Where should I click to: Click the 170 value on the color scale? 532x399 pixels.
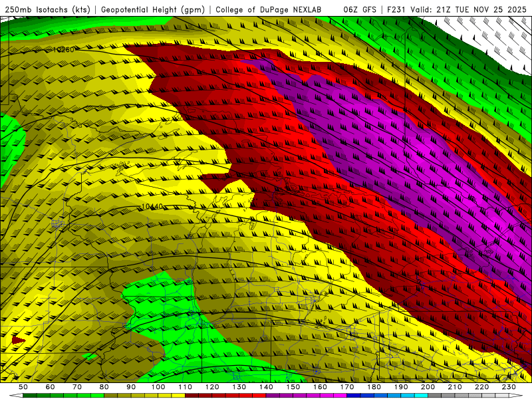pyautogui.click(x=347, y=387)
